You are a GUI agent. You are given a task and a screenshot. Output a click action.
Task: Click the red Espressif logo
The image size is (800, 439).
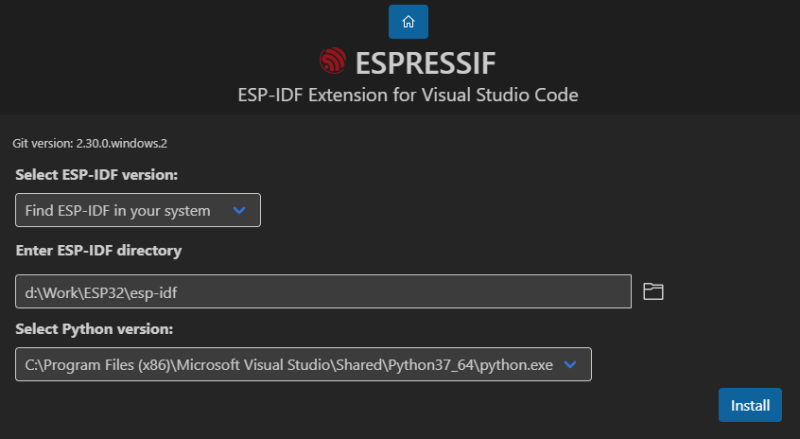(x=333, y=61)
